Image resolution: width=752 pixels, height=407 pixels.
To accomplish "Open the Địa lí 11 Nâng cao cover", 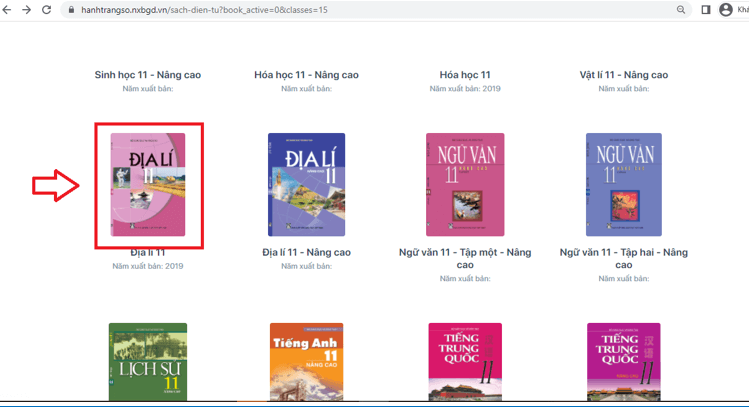I will coord(306,185).
